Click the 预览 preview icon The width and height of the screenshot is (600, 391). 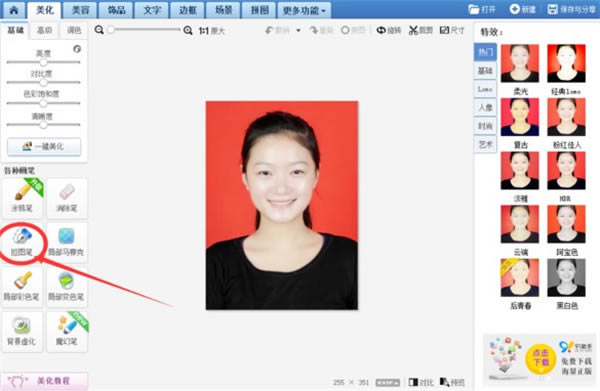point(452,382)
